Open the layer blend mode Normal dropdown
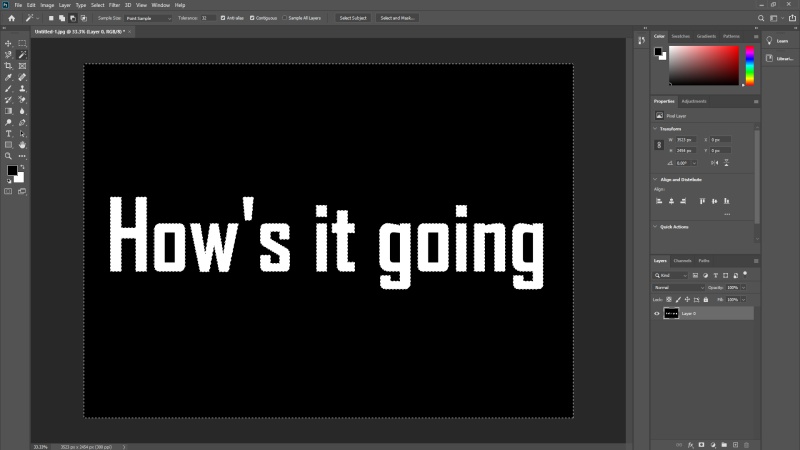This screenshot has height=450, width=800. point(679,288)
